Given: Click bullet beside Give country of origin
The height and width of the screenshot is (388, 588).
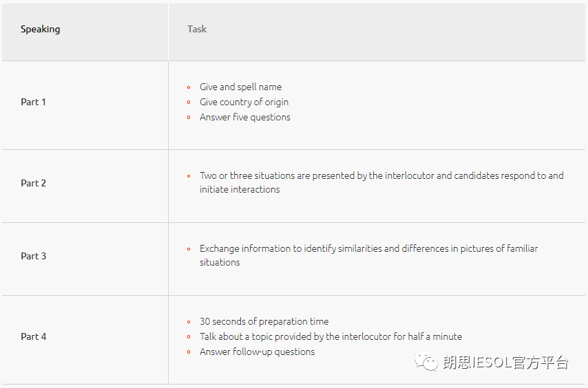Looking at the screenshot, I should point(189,103).
